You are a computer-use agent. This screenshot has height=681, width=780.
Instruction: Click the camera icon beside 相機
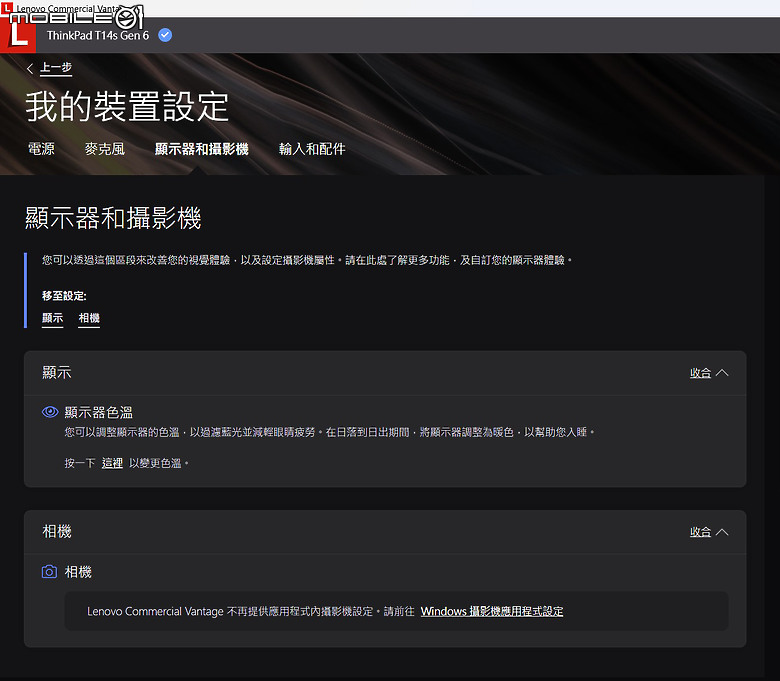(49, 572)
